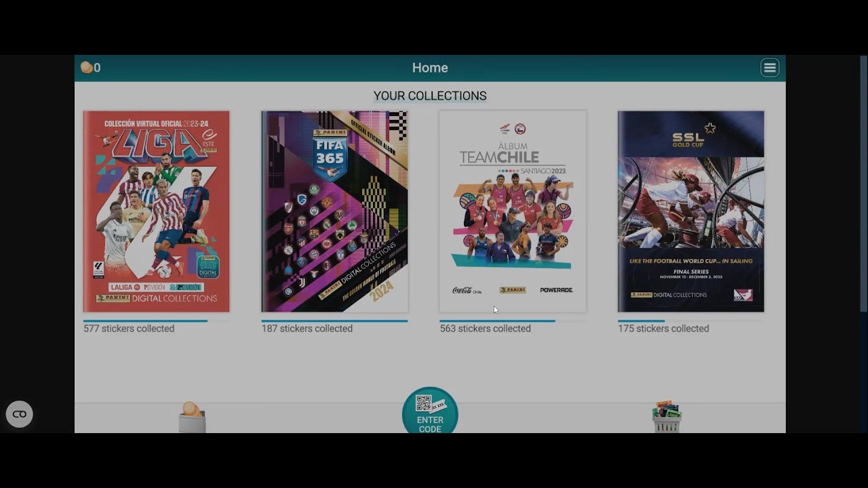Click the Home title in header
This screenshot has width=868, height=488.
[x=430, y=68]
